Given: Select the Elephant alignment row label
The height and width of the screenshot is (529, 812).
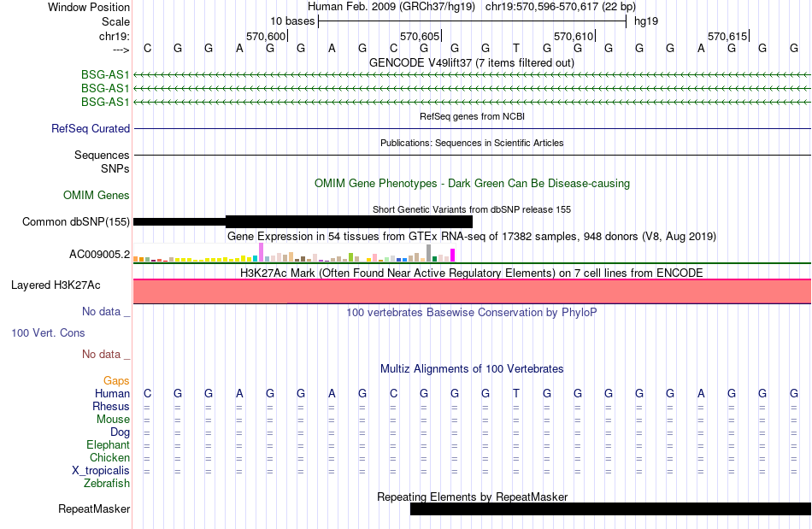Looking at the screenshot, I should (108, 444).
